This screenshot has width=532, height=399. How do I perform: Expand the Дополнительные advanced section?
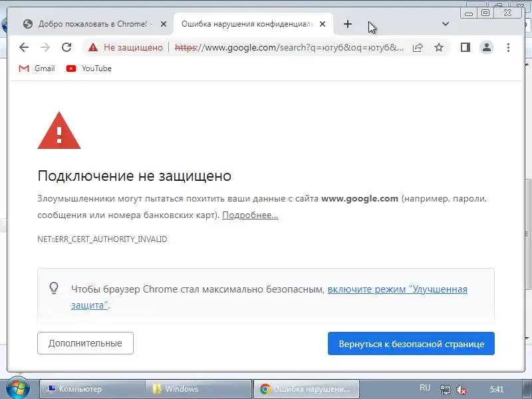click(x=86, y=343)
